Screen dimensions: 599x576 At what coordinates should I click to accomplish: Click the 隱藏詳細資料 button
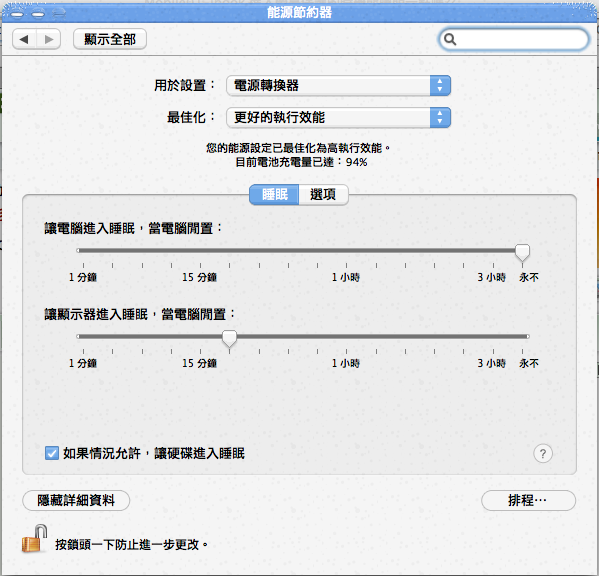[x=76, y=500]
